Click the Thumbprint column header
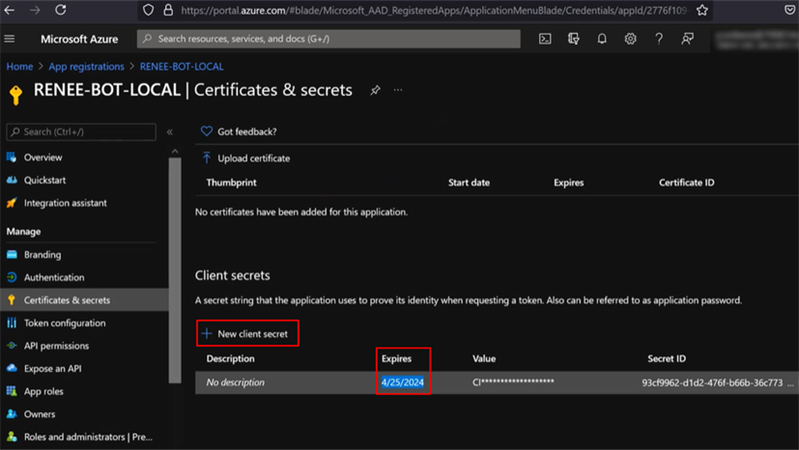The image size is (799, 450). click(x=231, y=183)
